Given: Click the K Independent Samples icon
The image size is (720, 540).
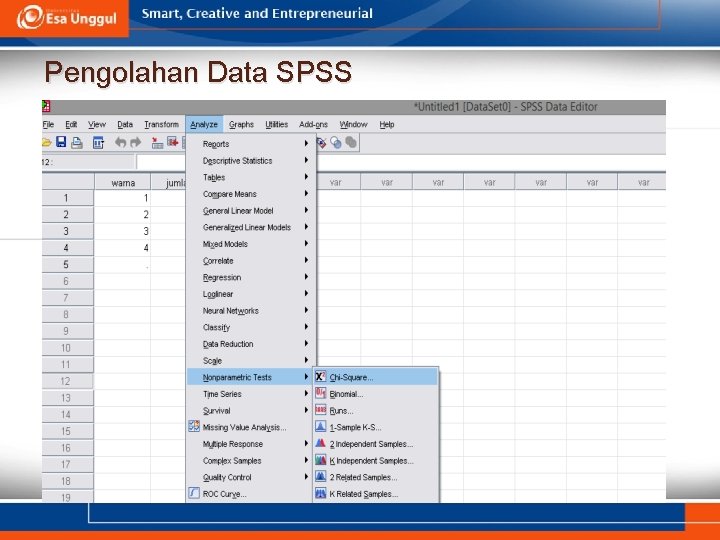Looking at the screenshot, I should coord(321,460).
